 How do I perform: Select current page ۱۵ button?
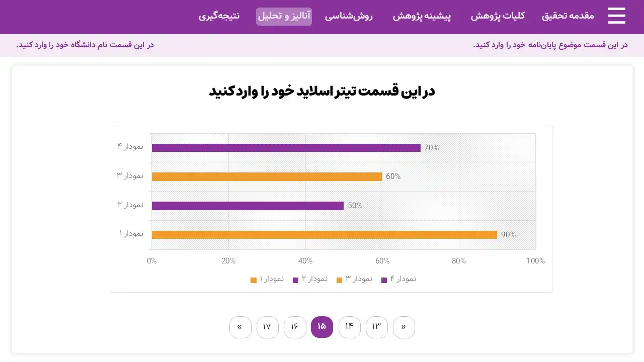[x=322, y=327]
